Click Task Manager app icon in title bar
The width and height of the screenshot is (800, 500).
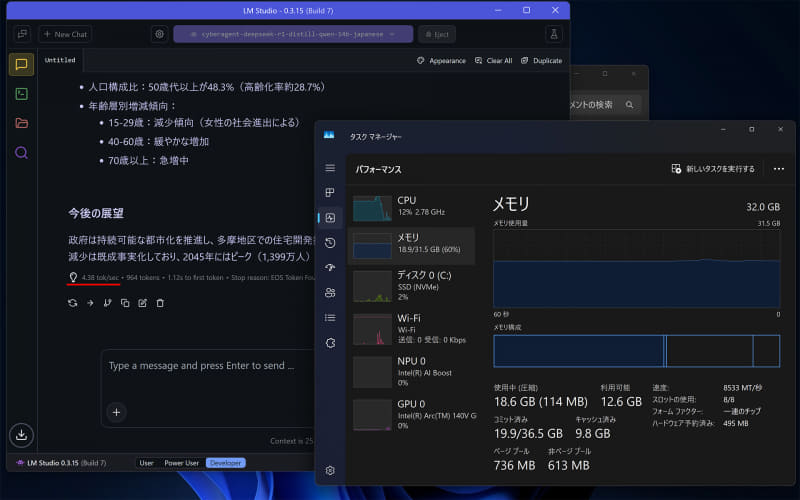(x=329, y=135)
